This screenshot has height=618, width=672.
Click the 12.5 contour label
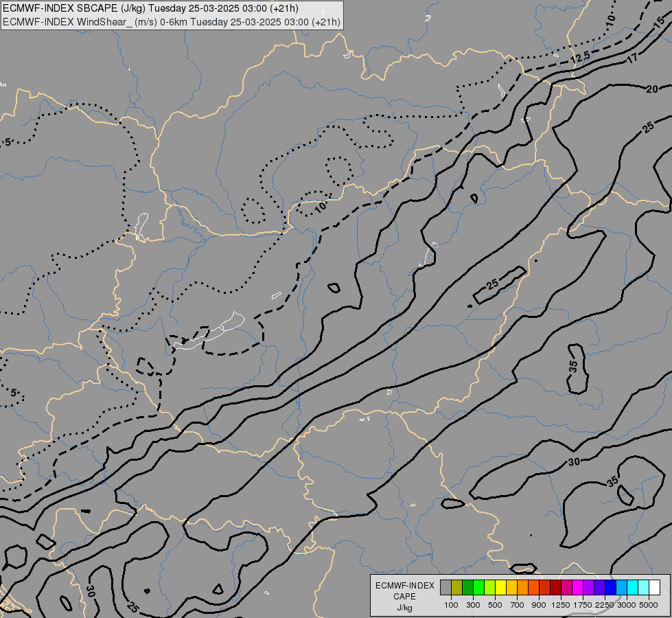coord(581,57)
